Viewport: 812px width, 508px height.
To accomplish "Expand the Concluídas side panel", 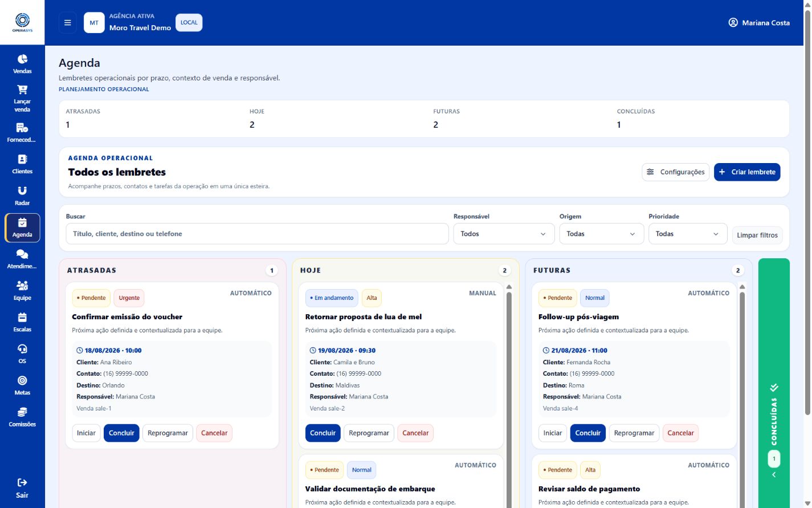I will [774, 383].
